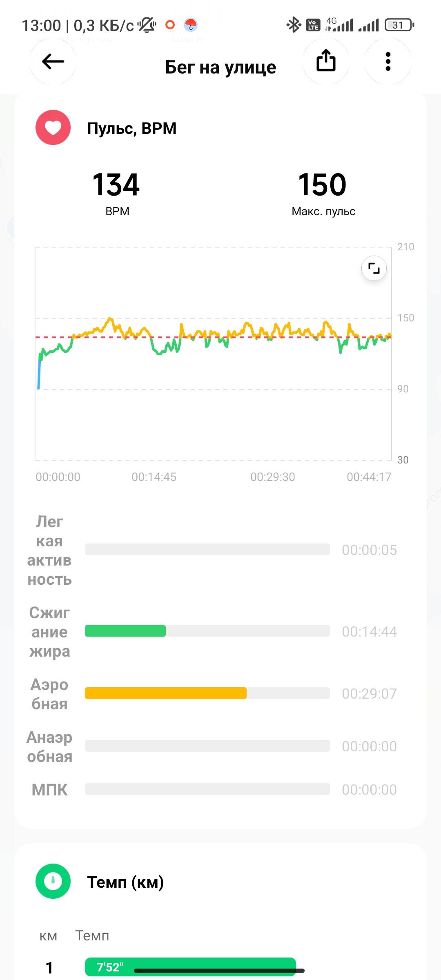The width and height of the screenshot is (441, 980).
Task: Open the three-dot more options menu
Action: [x=388, y=62]
